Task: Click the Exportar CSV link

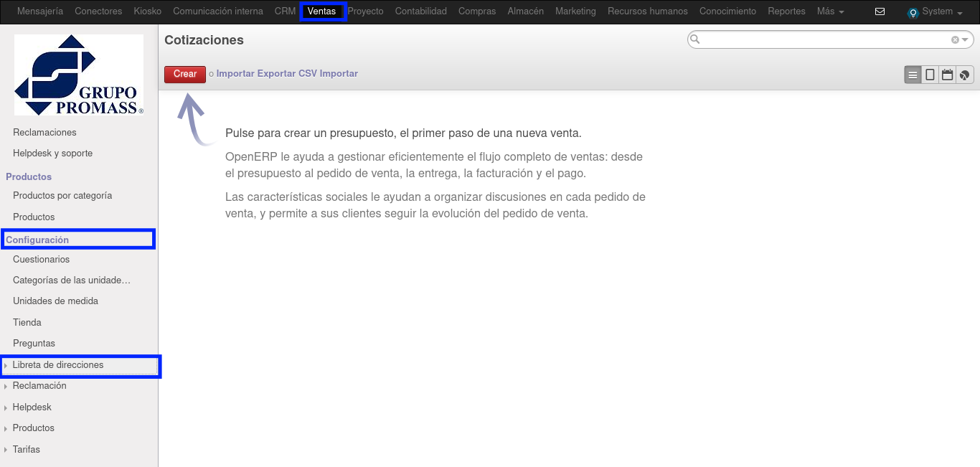Action: click(287, 74)
